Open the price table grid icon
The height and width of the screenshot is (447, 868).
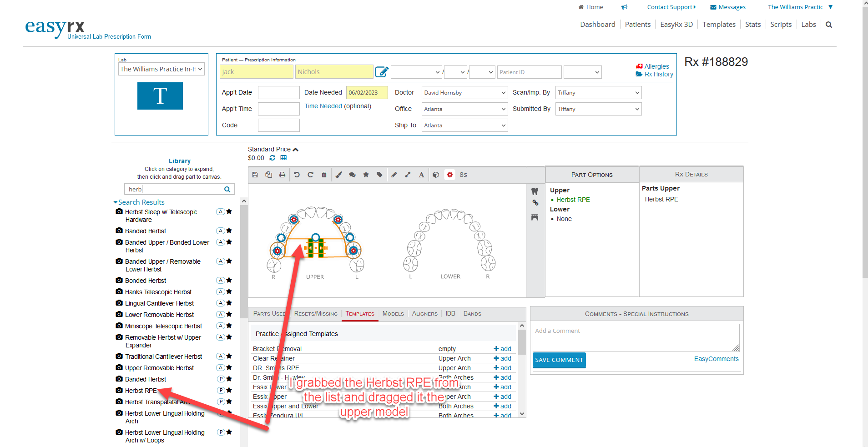point(283,158)
